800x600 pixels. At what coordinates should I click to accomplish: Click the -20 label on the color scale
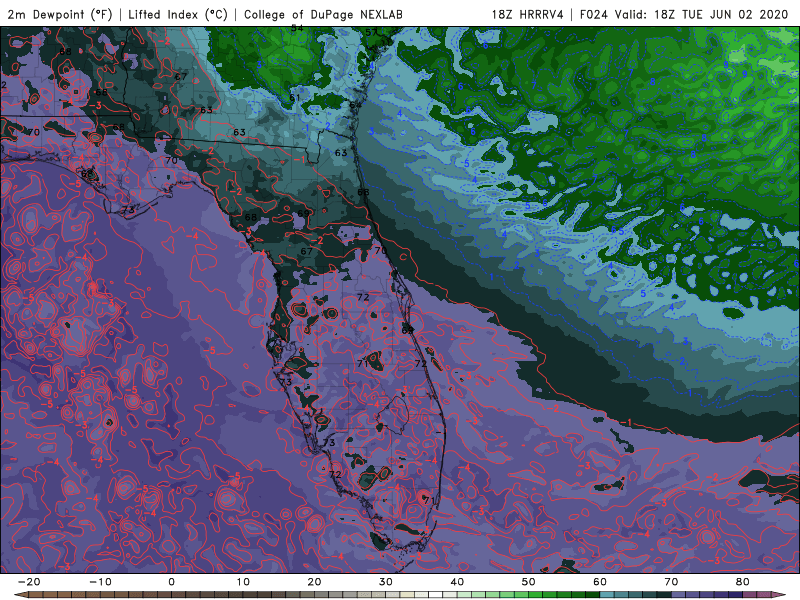click(x=29, y=582)
